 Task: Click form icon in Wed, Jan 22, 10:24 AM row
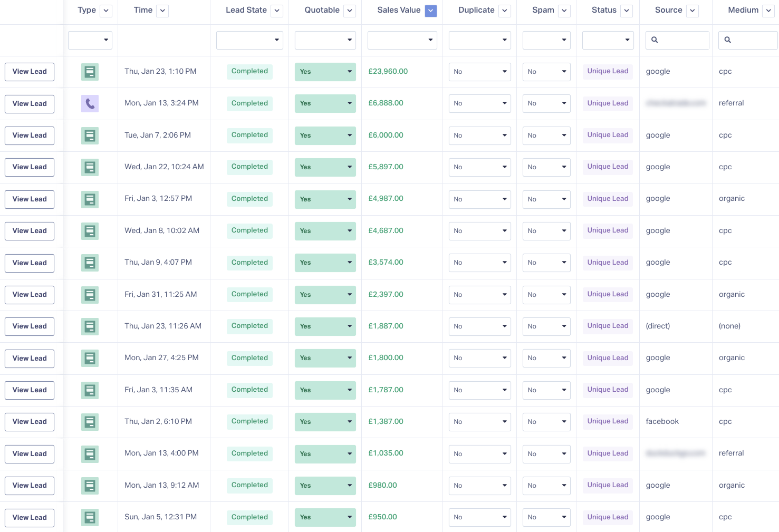pos(90,167)
